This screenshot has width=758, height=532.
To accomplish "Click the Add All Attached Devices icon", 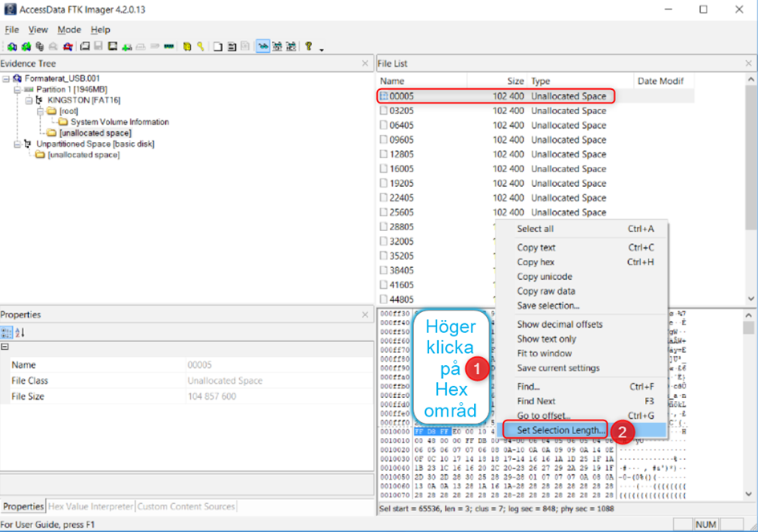I will click(x=25, y=47).
